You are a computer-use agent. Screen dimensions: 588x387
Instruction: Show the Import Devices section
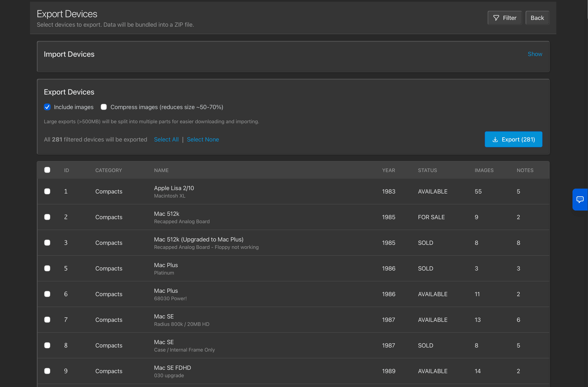pyautogui.click(x=535, y=54)
